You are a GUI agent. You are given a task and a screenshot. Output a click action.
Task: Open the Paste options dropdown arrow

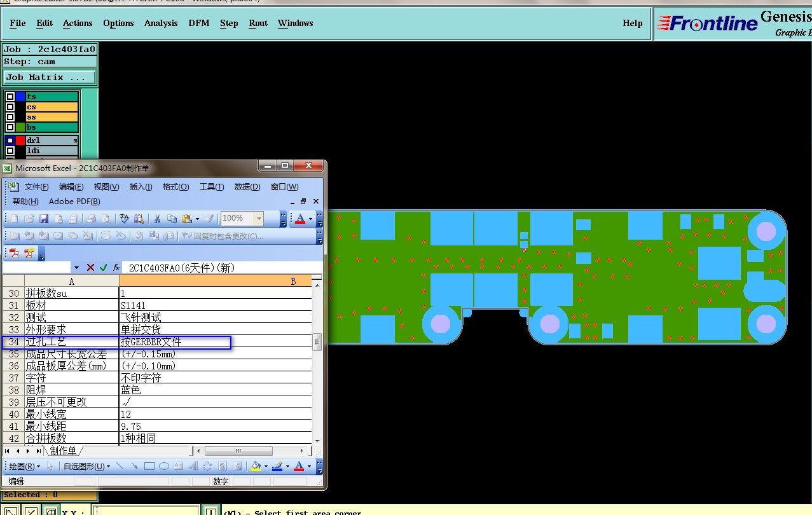pyautogui.click(x=197, y=219)
